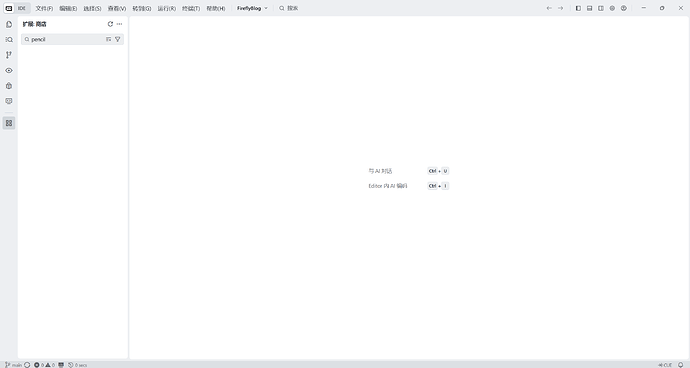Open the errors and warnings counter

[44, 365]
